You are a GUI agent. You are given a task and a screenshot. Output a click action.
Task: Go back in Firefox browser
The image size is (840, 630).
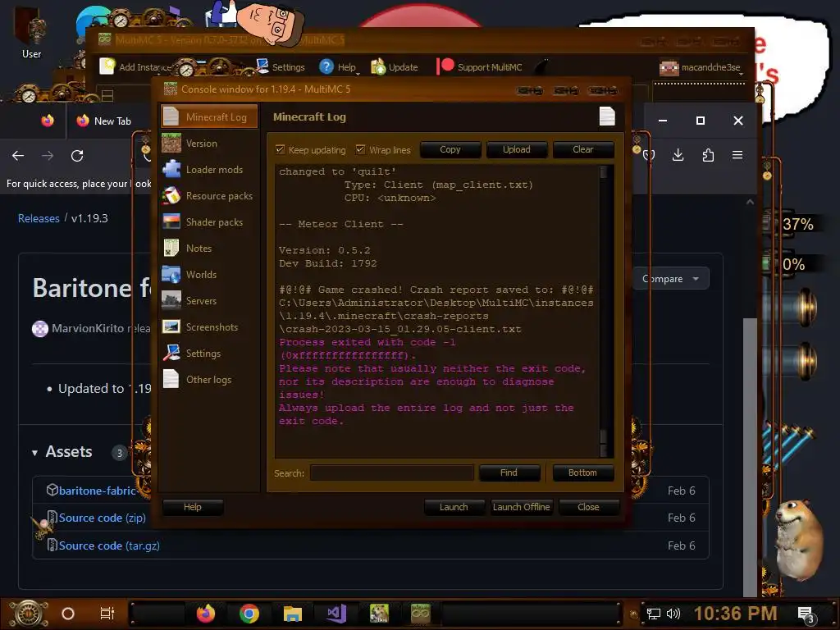[18, 156]
